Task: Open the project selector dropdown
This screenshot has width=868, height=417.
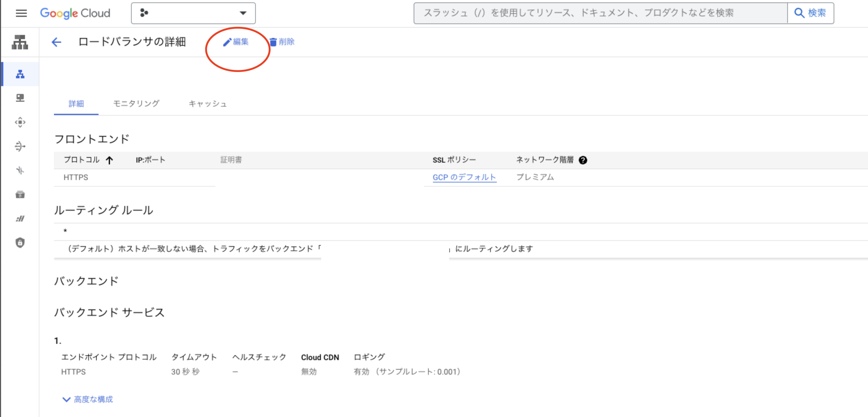Action: [x=193, y=13]
